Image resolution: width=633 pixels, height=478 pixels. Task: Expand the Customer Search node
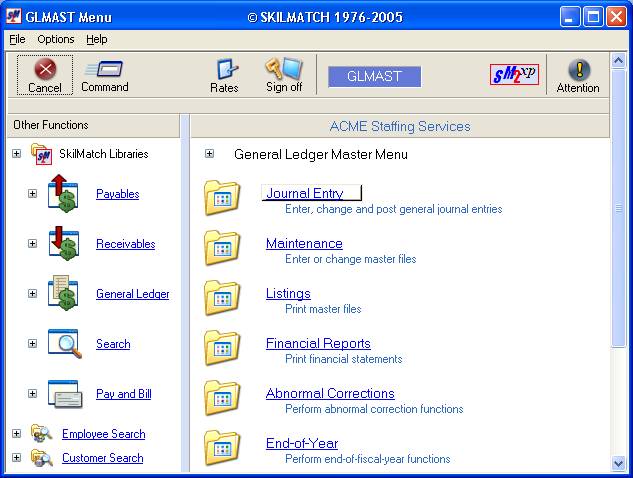(16, 458)
